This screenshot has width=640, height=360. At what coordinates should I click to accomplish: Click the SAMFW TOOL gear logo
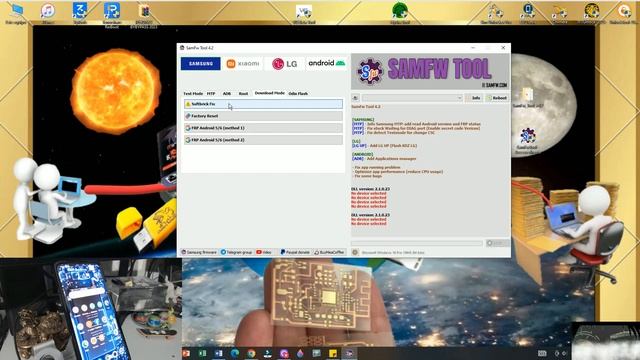point(370,71)
